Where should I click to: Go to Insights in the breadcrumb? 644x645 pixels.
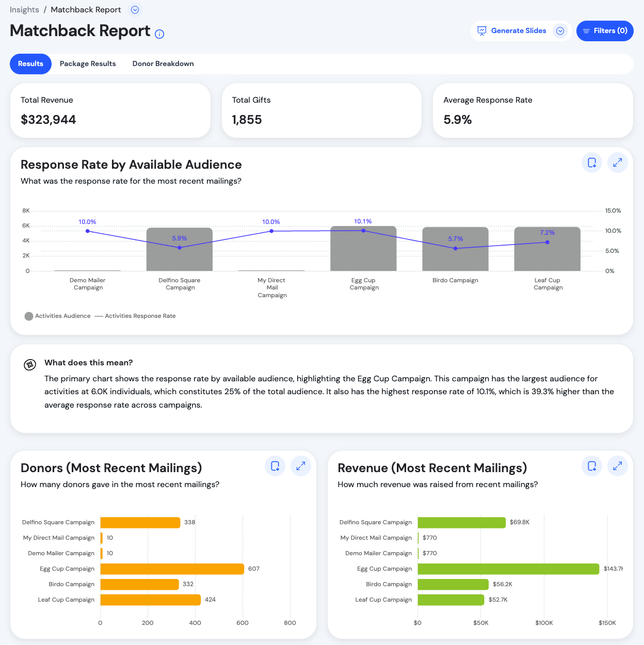[x=24, y=10]
